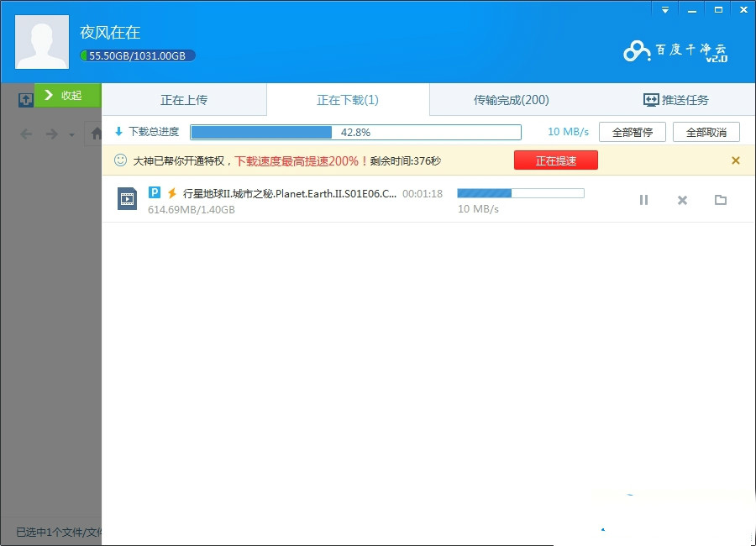Click the back navigation arrow

[x=25, y=133]
